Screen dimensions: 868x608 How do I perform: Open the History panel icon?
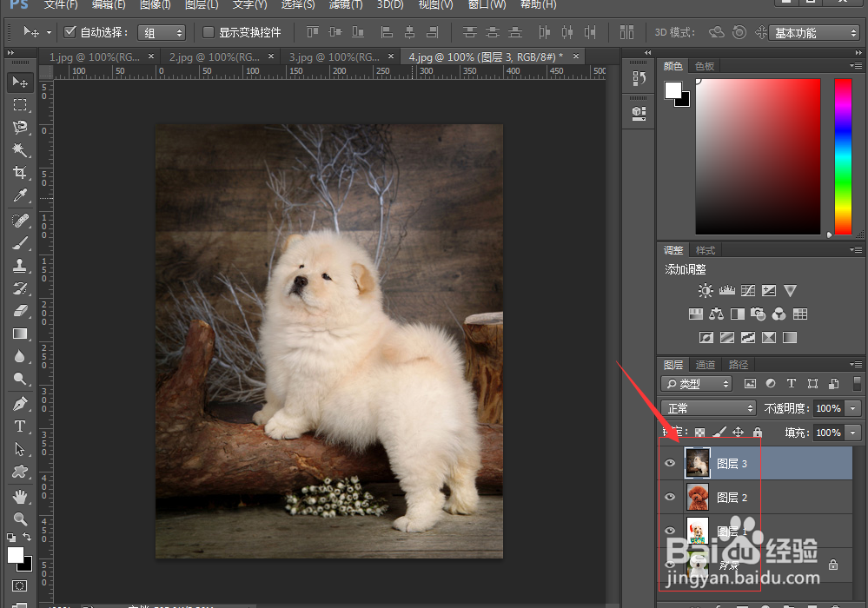pos(639,78)
